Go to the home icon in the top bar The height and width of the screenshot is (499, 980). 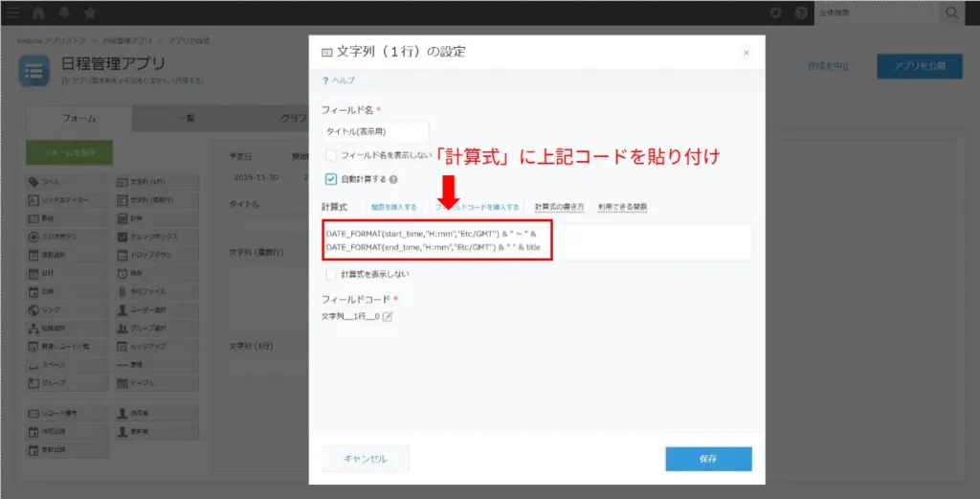tap(38, 12)
